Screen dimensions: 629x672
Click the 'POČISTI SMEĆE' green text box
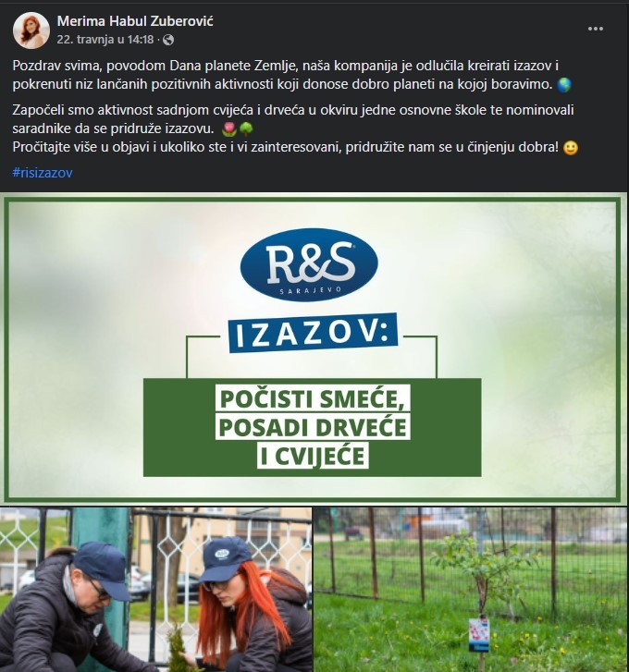[313, 398]
